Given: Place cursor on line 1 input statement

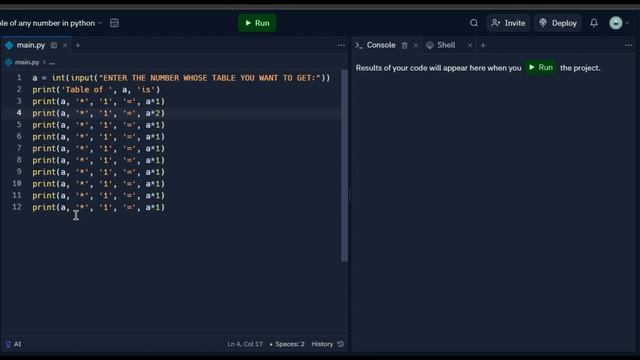Looking at the screenshot, I should [x=181, y=78].
